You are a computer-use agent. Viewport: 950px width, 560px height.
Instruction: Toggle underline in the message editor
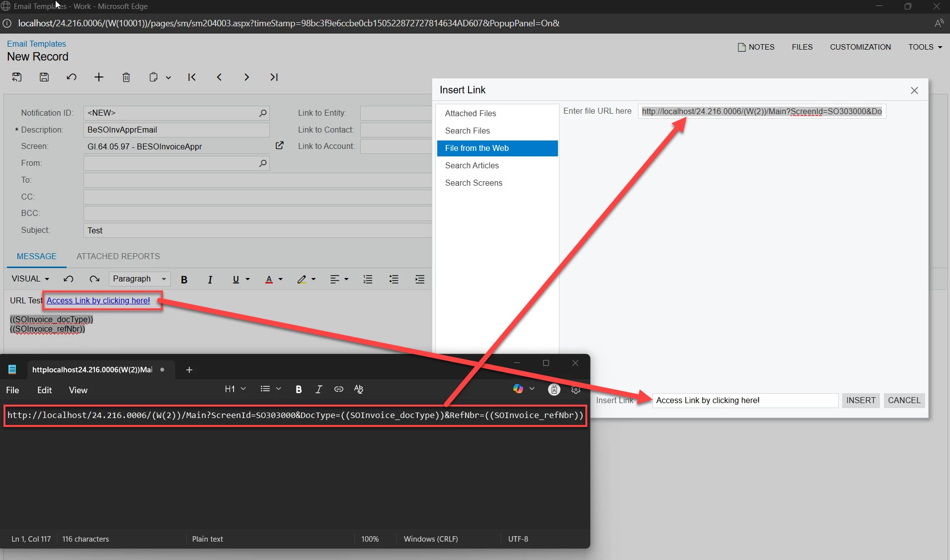click(236, 280)
